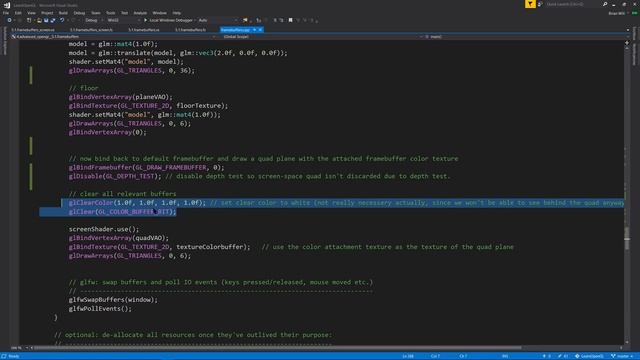Toggle pin on framebuffers.cpp tab
Screen dimensions: 640x360
pyautogui.click(x=254, y=30)
